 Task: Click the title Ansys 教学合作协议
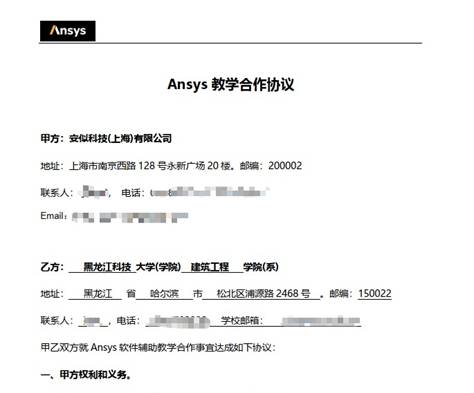[231, 84]
